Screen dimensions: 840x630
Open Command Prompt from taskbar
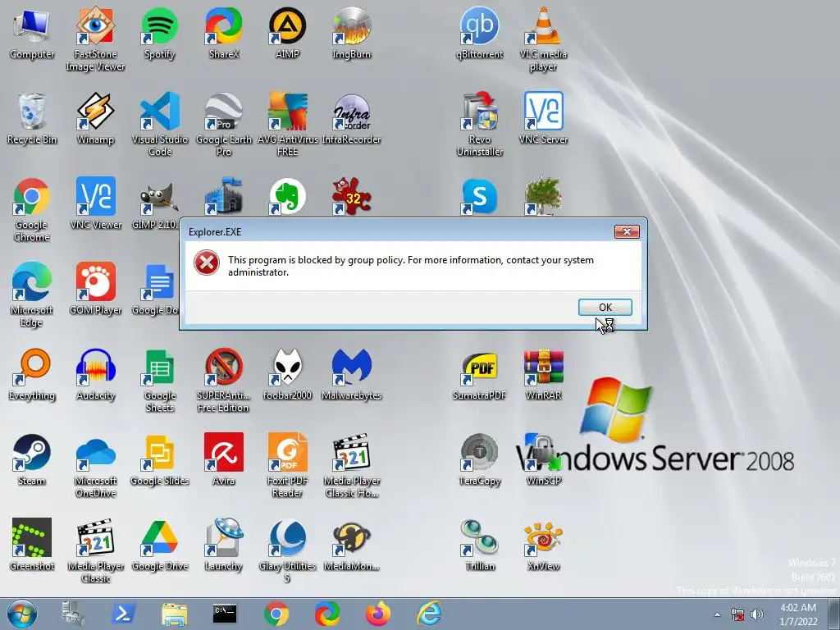[x=225, y=614]
